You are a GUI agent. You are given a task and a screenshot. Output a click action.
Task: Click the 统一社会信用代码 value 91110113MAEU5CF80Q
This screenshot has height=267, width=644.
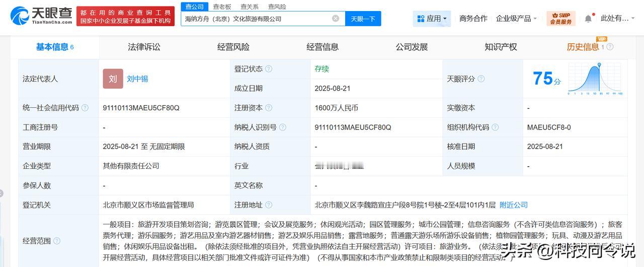coord(141,108)
